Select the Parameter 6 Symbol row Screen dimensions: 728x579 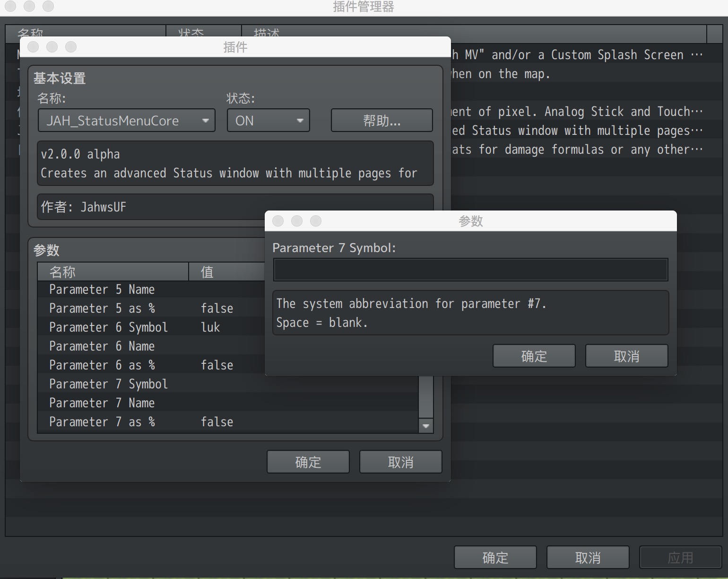coord(151,327)
